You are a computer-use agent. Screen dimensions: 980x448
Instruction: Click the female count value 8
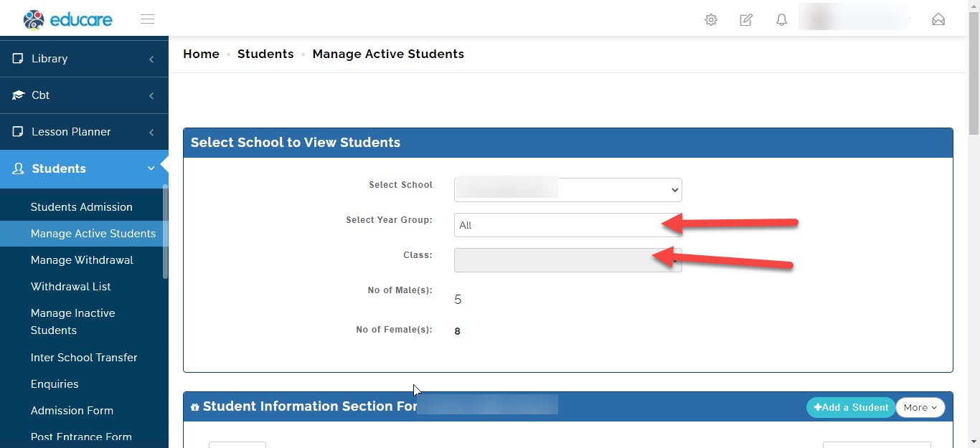click(x=458, y=331)
